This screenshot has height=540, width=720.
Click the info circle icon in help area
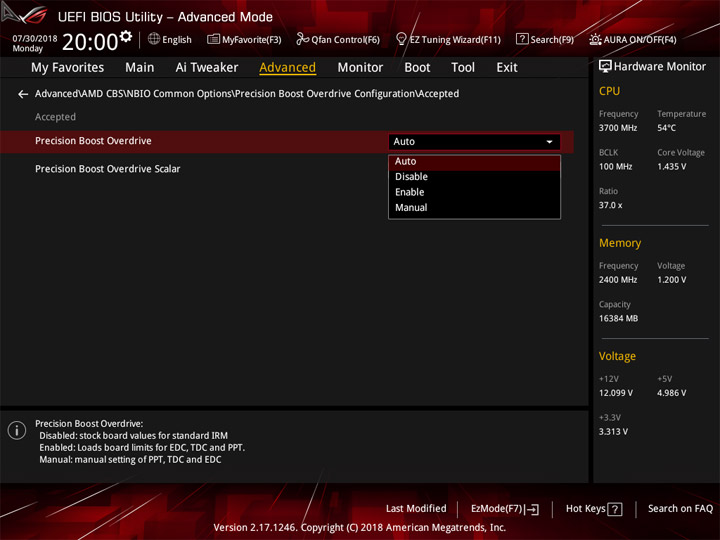pos(17,430)
